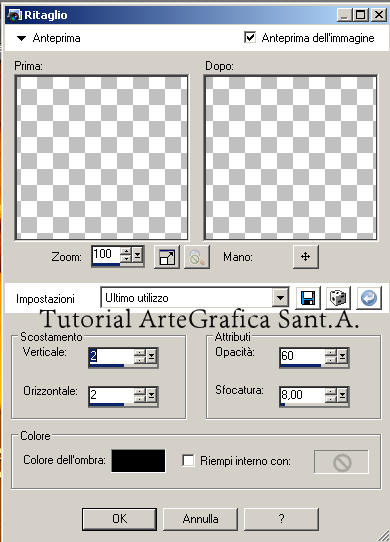Increase Orizzontale offset with up arrow
This screenshot has width=390, height=542.
click(x=140, y=391)
